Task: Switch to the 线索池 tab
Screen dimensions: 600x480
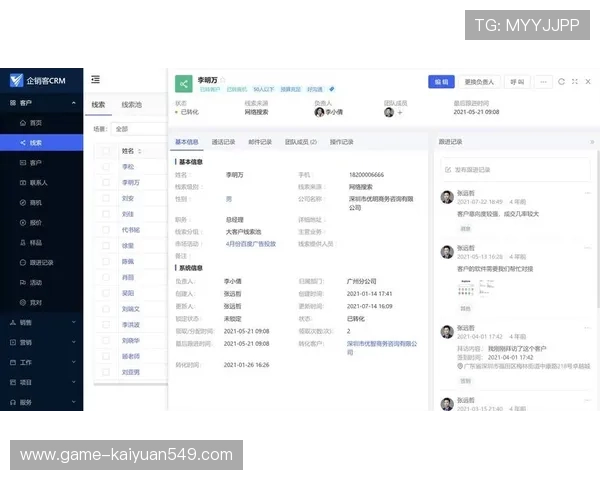Action: coord(132,104)
